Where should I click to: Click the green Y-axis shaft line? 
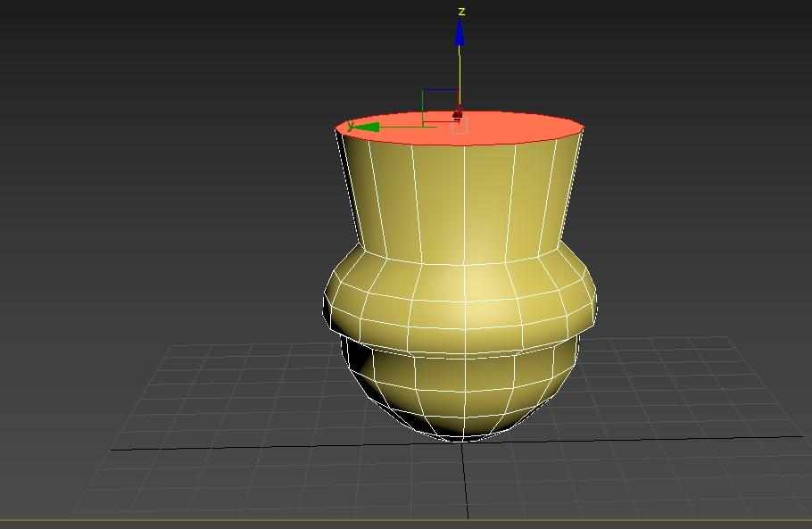point(406,127)
